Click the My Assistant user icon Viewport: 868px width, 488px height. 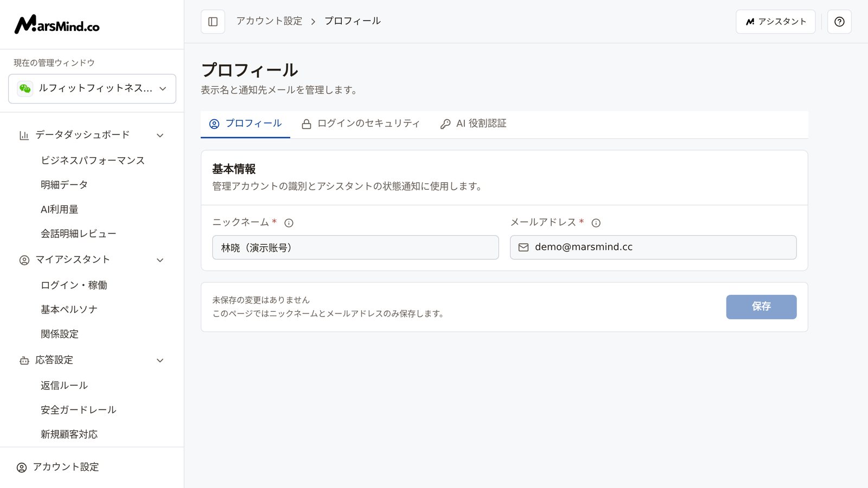click(x=24, y=260)
